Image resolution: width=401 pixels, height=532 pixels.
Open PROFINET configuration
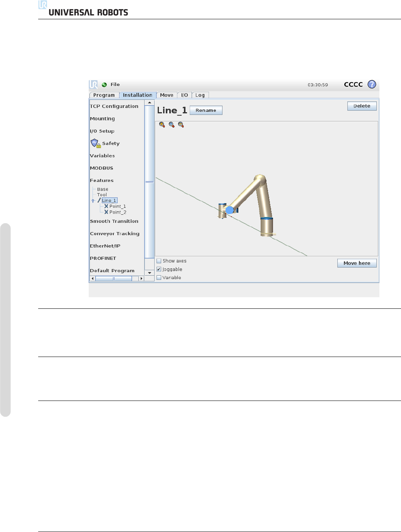(103, 258)
